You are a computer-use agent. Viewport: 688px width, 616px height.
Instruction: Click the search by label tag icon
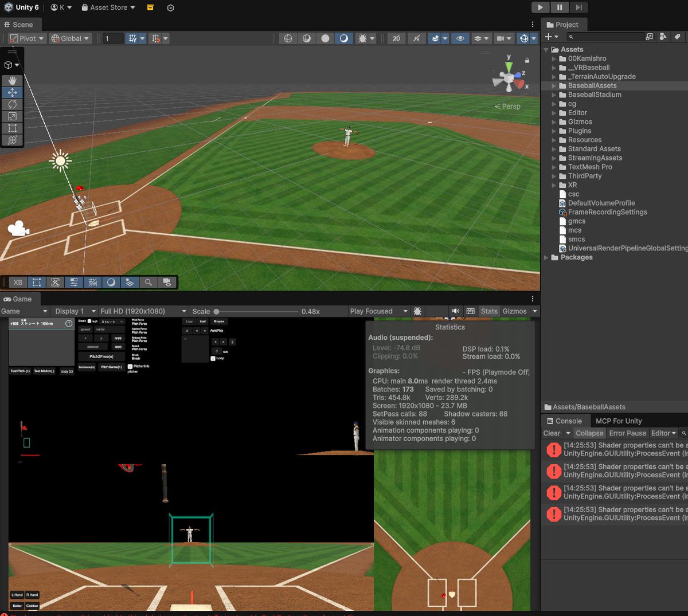coord(677,37)
